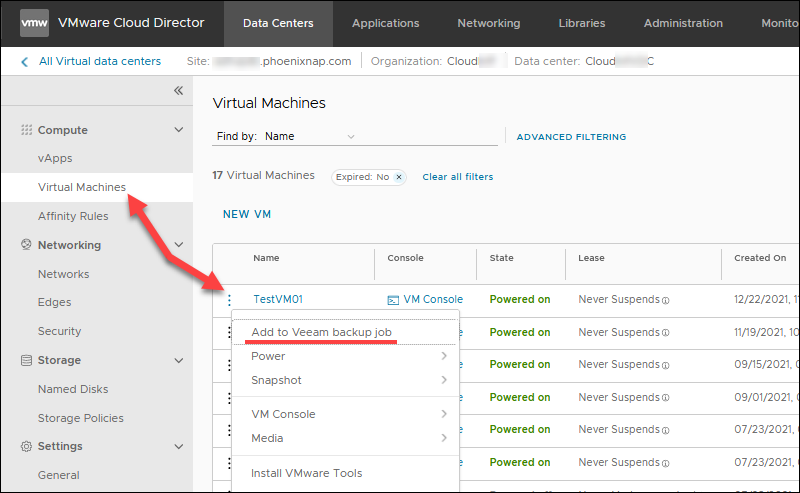Open actions menu for 09/15/2021 row VM
800x493 pixels.
click(x=229, y=365)
